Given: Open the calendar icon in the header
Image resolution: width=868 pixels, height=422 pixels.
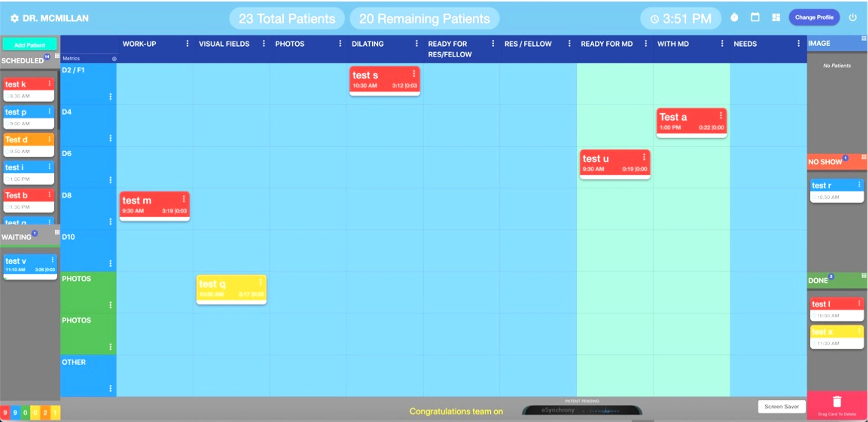Looking at the screenshot, I should (x=755, y=17).
